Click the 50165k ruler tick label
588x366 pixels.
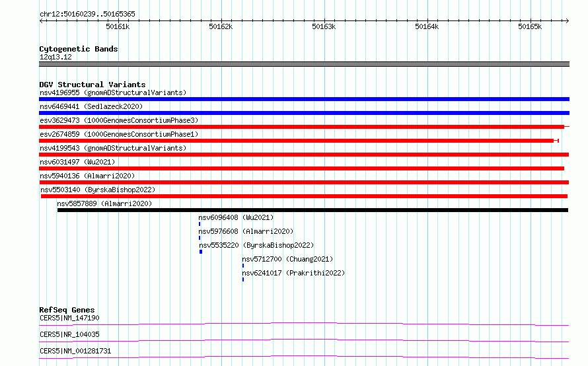[530, 26]
